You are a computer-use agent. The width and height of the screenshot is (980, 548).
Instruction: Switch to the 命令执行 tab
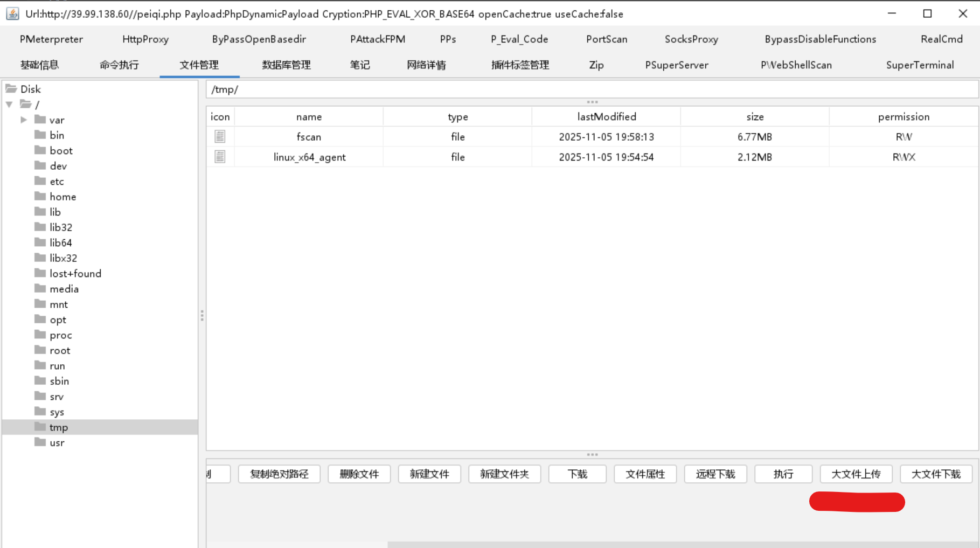tap(119, 65)
